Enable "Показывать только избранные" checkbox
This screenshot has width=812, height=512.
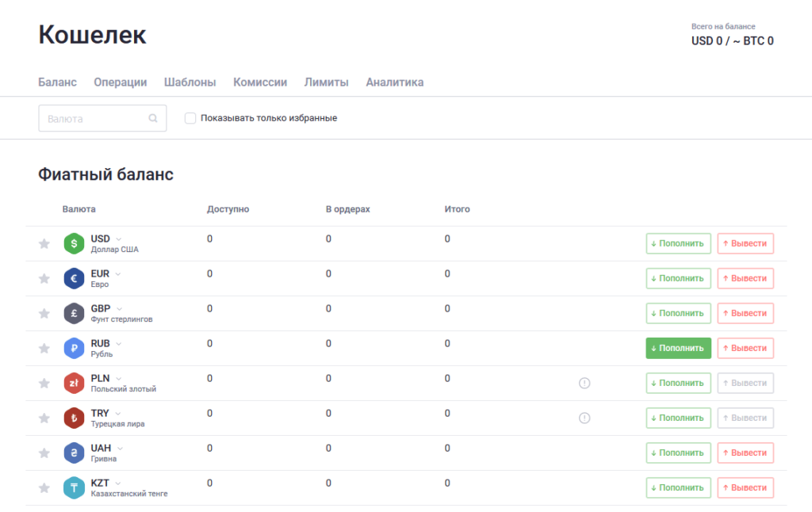pos(190,118)
